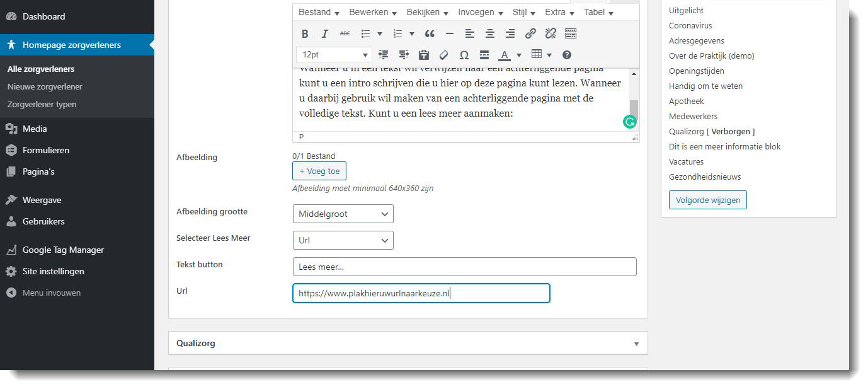
Task: Click the green Grammarly icon
Action: pos(629,122)
